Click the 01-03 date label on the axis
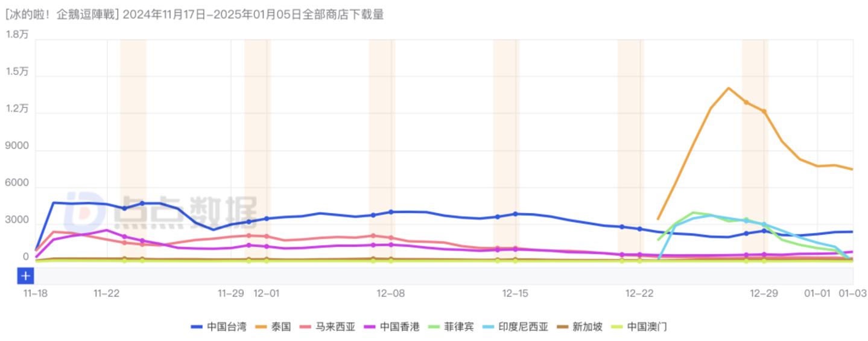 (x=852, y=293)
